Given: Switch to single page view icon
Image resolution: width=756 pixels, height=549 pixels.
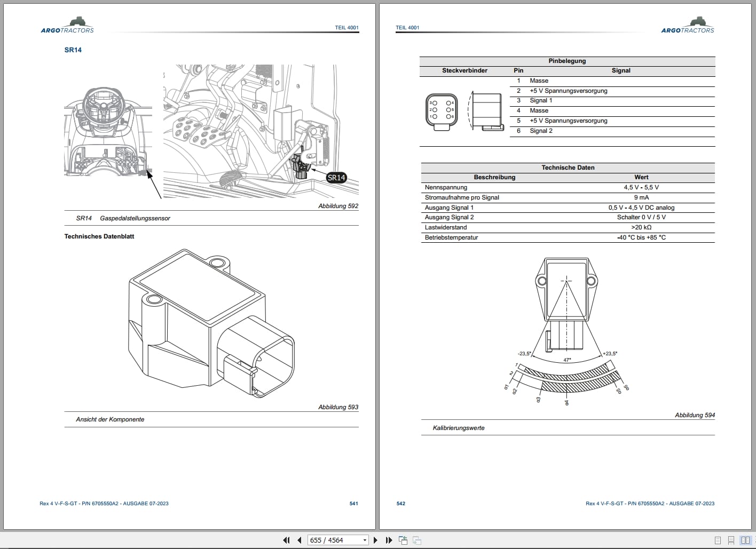Looking at the screenshot, I should click(717, 540).
